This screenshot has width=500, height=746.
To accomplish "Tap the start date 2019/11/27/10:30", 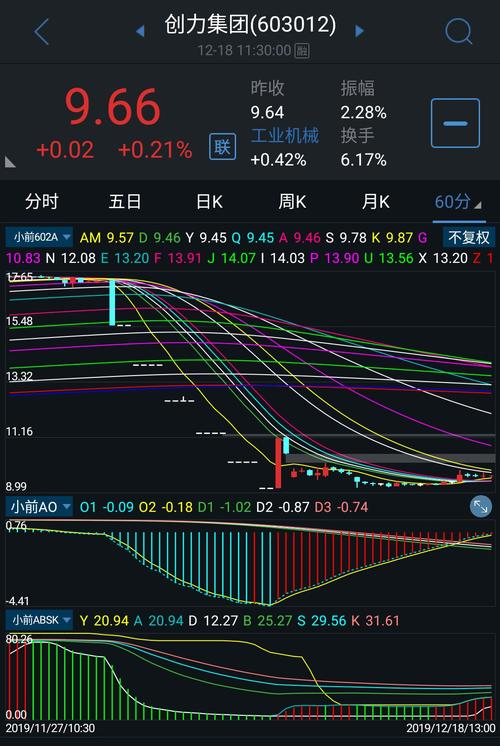I will 50,728.
